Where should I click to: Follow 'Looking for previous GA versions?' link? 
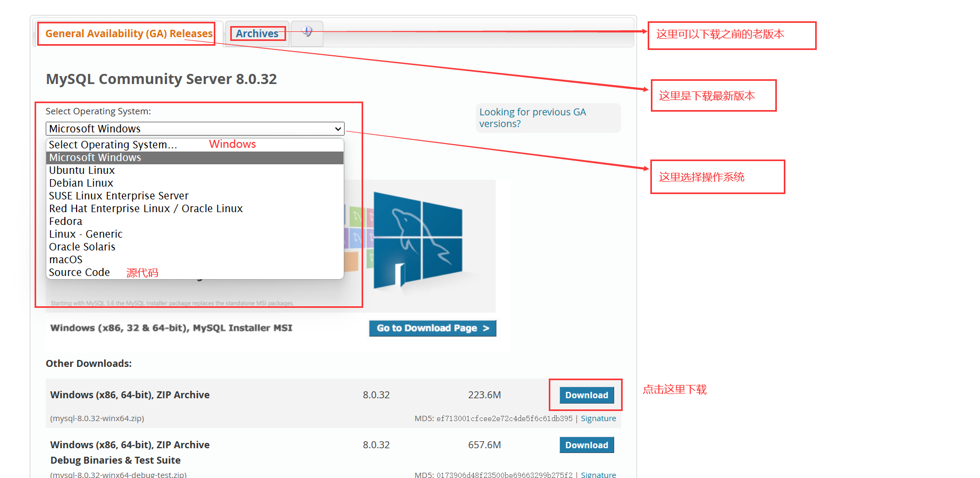pos(532,118)
